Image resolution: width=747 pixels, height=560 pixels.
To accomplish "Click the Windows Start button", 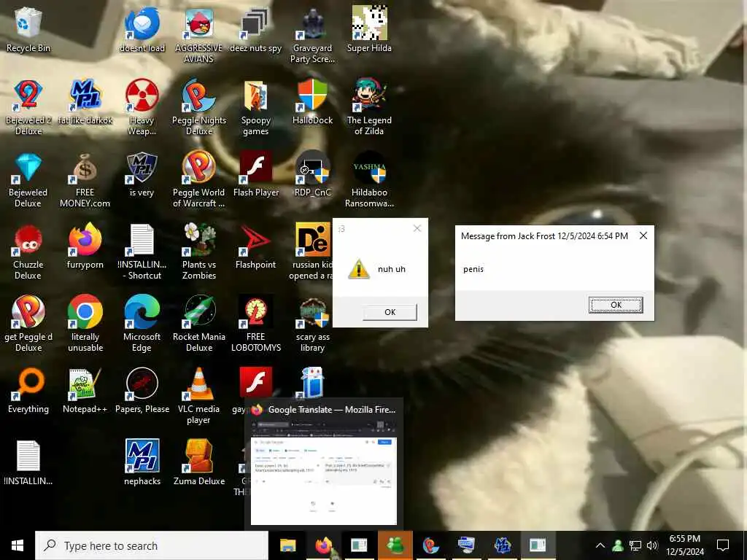I will pos(18,545).
